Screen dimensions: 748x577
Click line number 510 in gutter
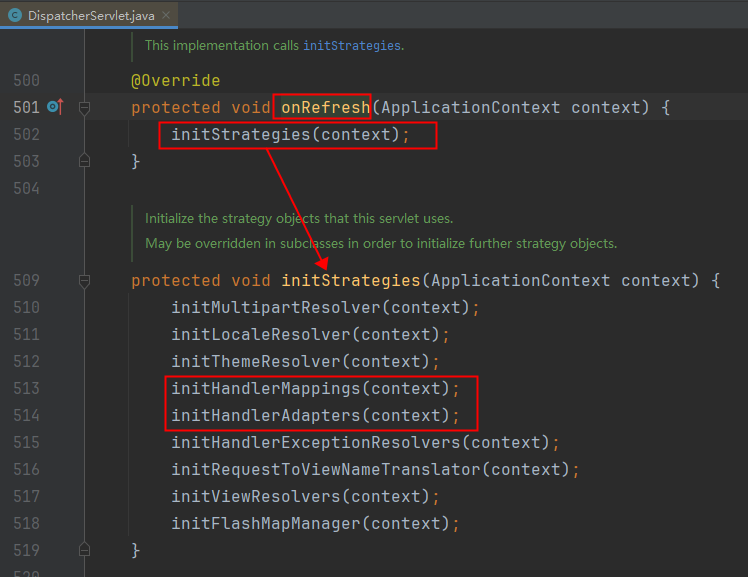(x=26, y=308)
